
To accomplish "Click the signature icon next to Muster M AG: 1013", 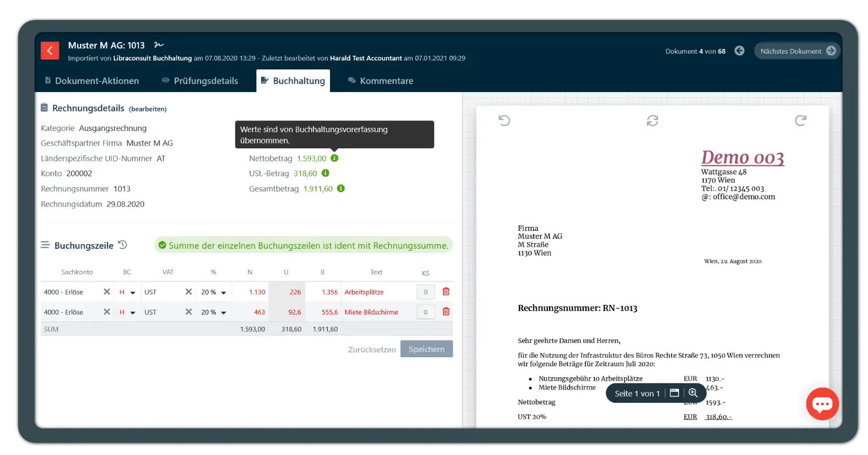I will click(159, 45).
